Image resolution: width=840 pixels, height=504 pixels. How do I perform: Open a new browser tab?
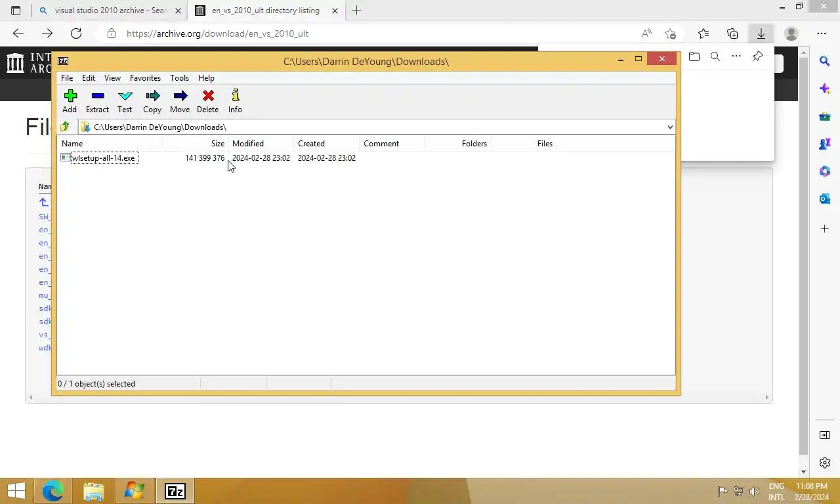coord(356,10)
